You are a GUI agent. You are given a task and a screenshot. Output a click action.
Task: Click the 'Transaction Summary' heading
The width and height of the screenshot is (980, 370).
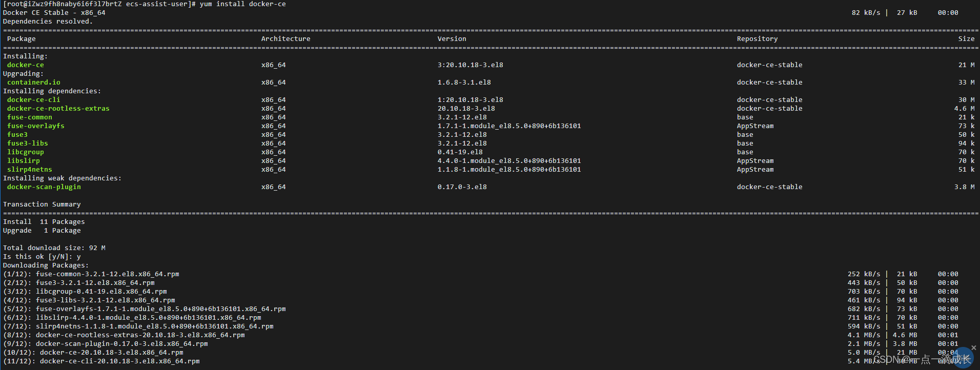(42, 204)
